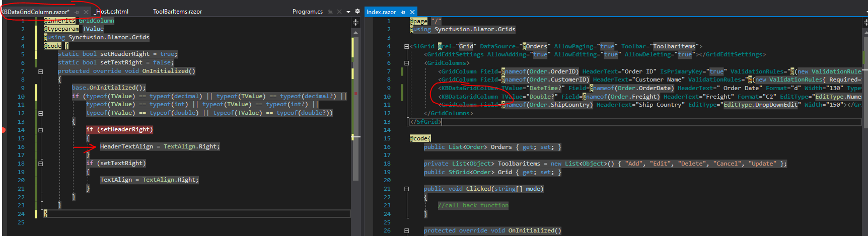Click the closing '</SfGrid>' tag
This screenshot has height=236, width=868.
coord(425,122)
